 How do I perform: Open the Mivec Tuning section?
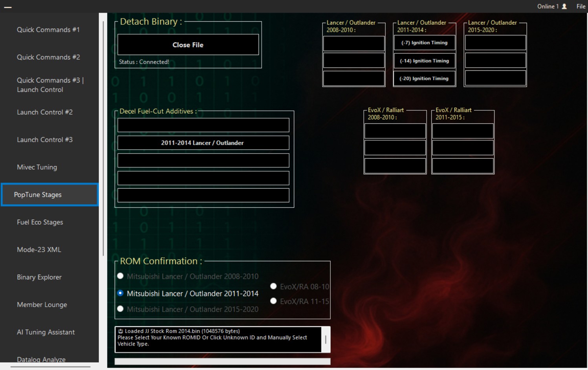pyautogui.click(x=37, y=167)
